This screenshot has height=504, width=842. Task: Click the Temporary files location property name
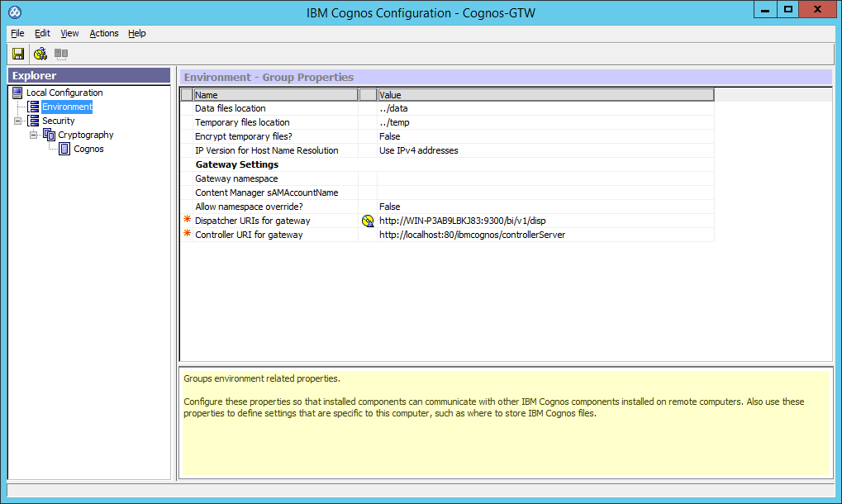(242, 122)
